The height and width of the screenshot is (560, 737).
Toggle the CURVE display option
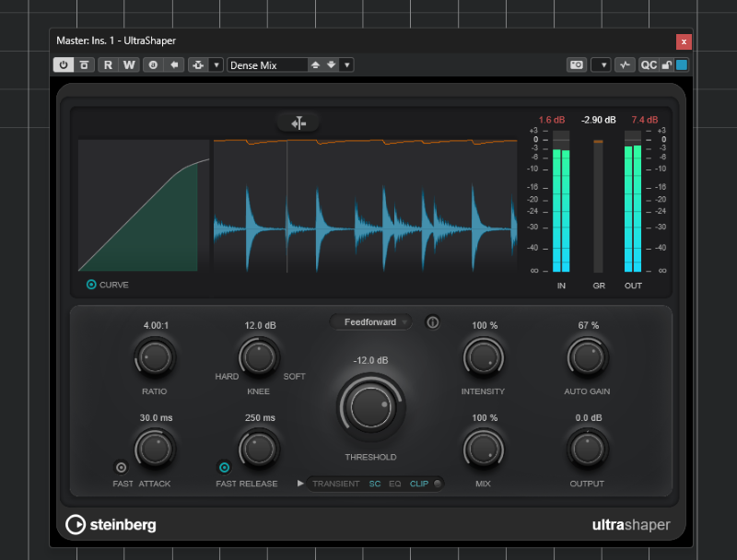point(91,285)
